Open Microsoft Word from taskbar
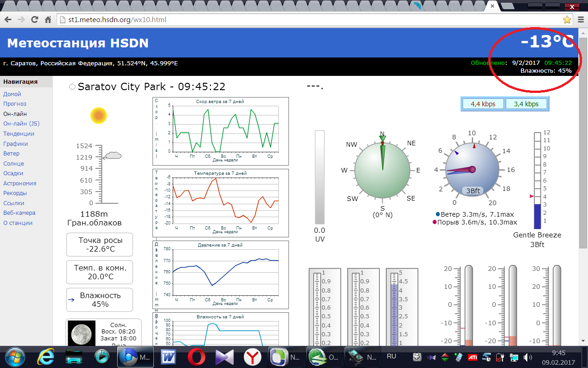Viewport: 588px width, 368px height. (x=169, y=356)
